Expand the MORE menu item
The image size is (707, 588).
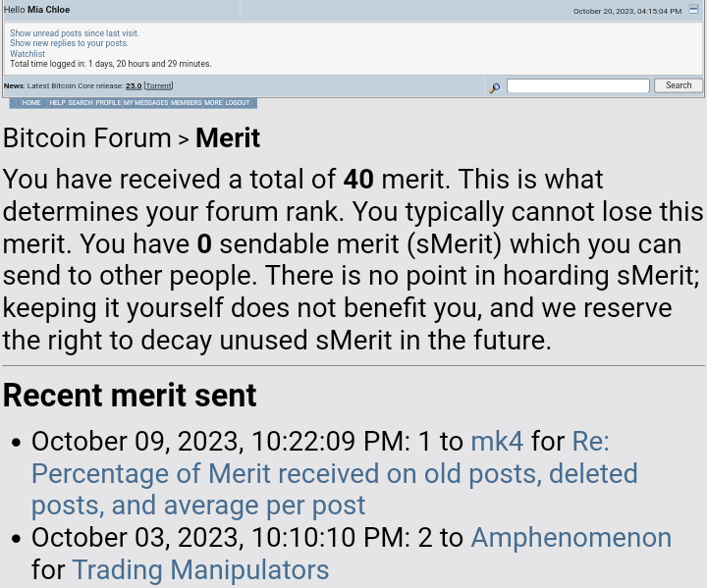click(213, 103)
